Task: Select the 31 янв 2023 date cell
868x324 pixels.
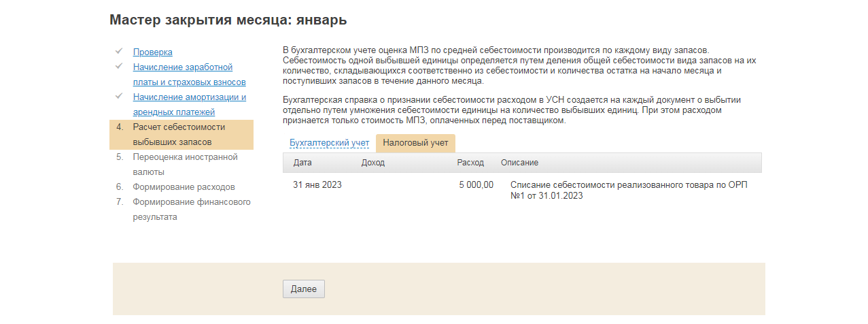Action: click(x=317, y=185)
